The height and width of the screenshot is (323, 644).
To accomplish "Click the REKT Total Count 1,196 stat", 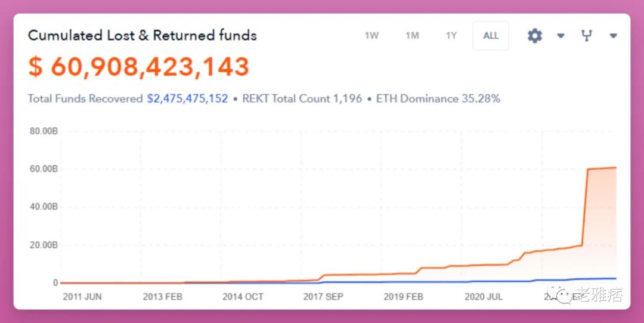I will point(302,99).
